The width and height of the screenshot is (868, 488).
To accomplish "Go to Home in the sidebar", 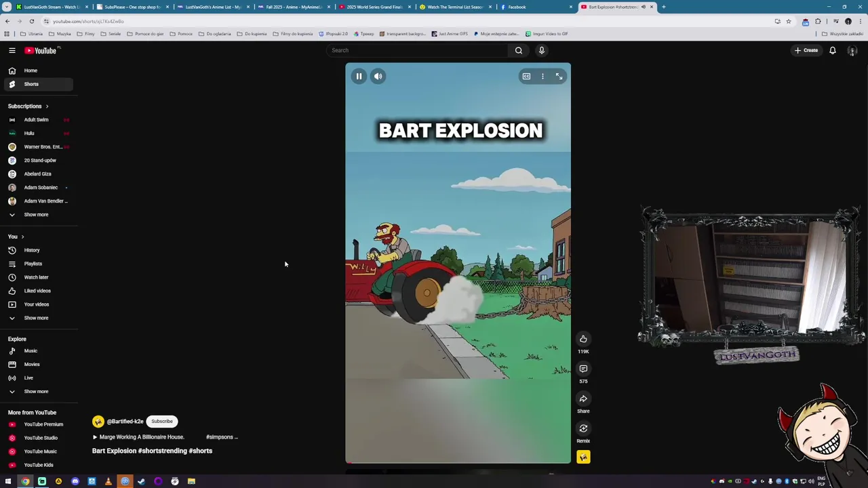I will pyautogui.click(x=37, y=70).
